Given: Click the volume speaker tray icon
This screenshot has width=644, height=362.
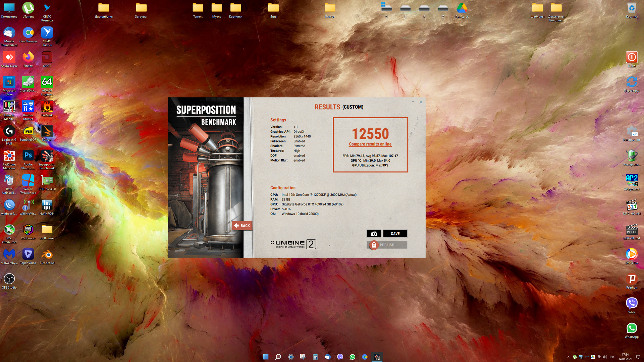Looking at the screenshot, I should click(x=605, y=357).
